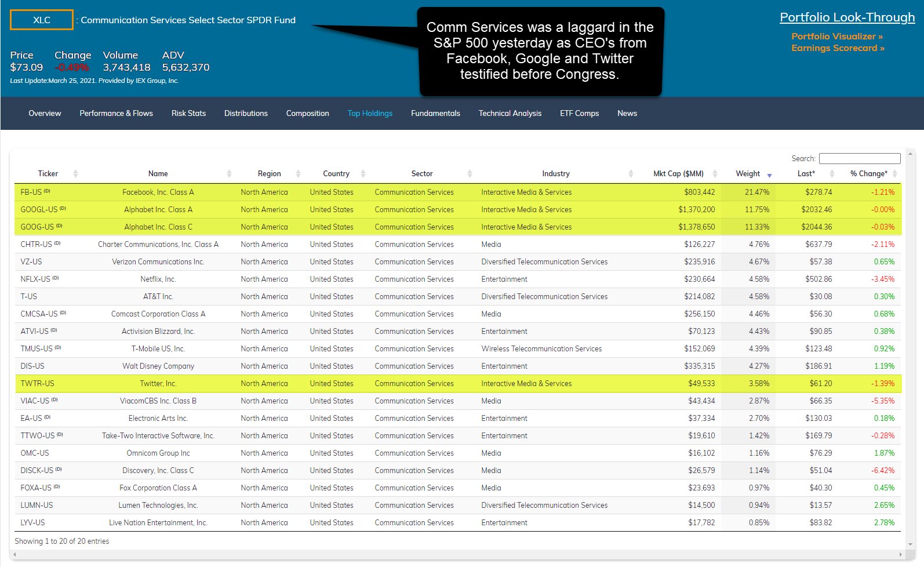The image size is (924, 567).
Task: Click the vertical scrollbar down arrow
Action: [911, 544]
